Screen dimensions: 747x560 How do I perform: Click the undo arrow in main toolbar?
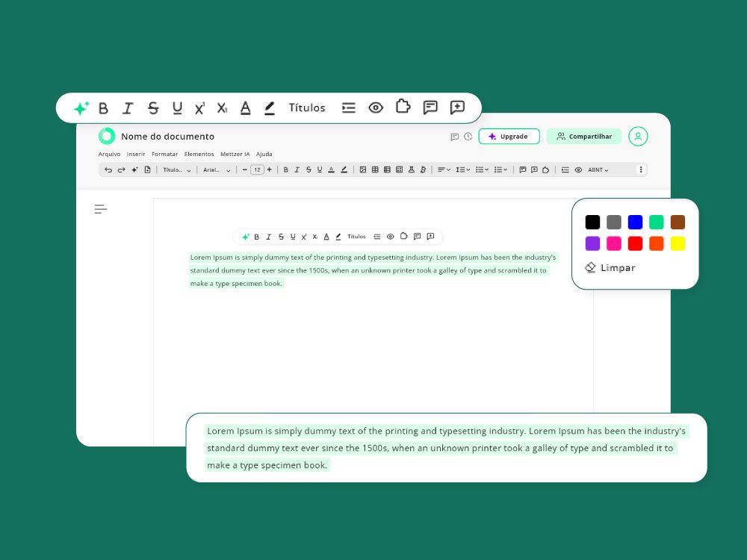pyautogui.click(x=108, y=170)
